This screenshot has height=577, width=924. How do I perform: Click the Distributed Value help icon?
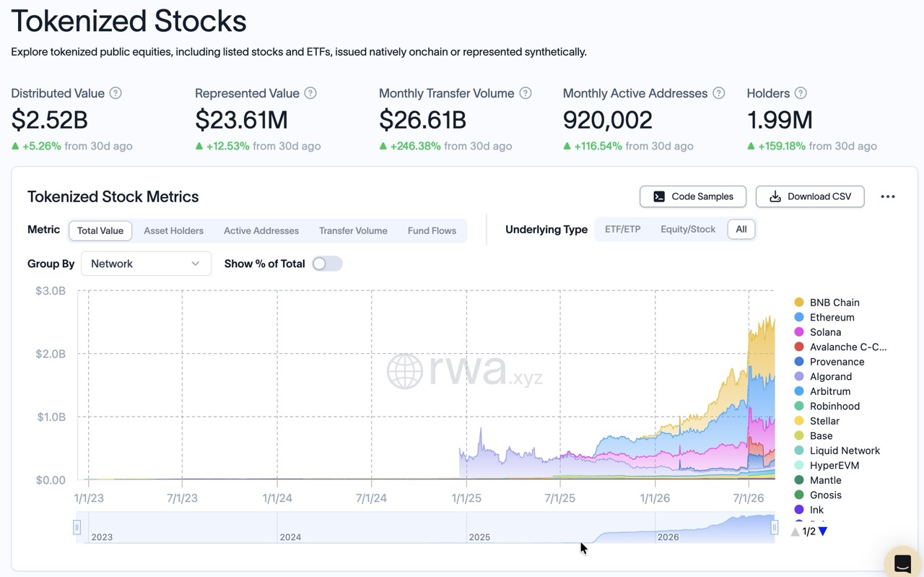coord(115,93)
